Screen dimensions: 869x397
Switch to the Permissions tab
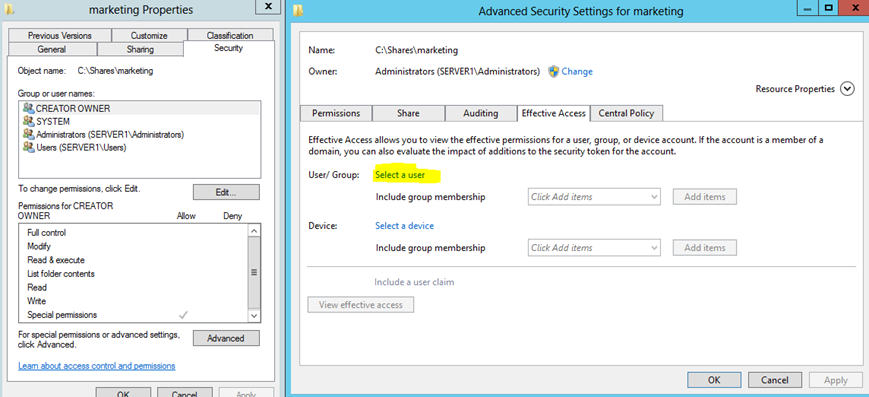click(336, 113)
